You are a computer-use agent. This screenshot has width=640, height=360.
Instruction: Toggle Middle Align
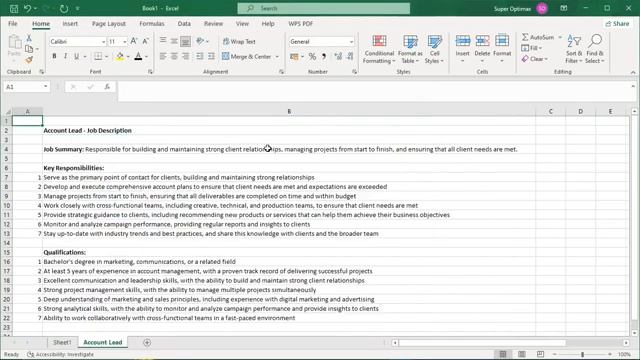pyautogui.click(x=174, y=41)
